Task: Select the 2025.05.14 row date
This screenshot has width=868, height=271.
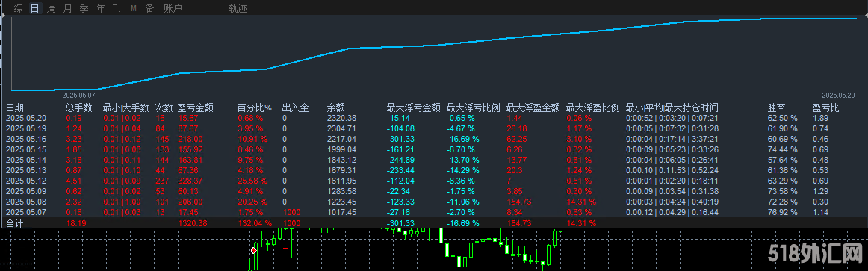Action: pos(25,160)
